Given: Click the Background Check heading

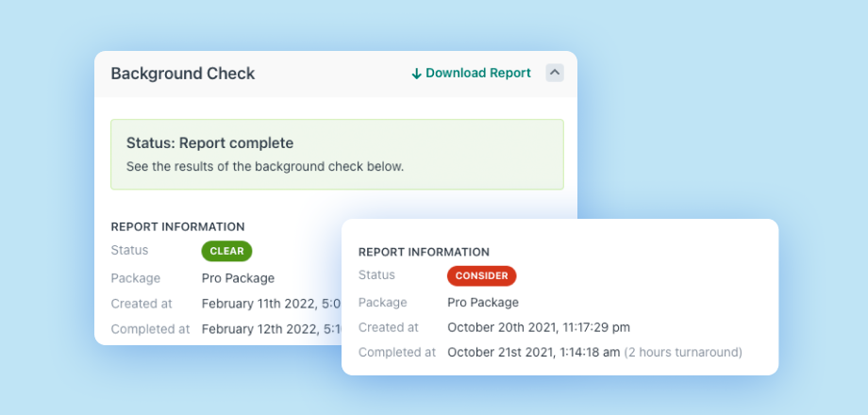Looking at the screenshot, I should (183, 74).
